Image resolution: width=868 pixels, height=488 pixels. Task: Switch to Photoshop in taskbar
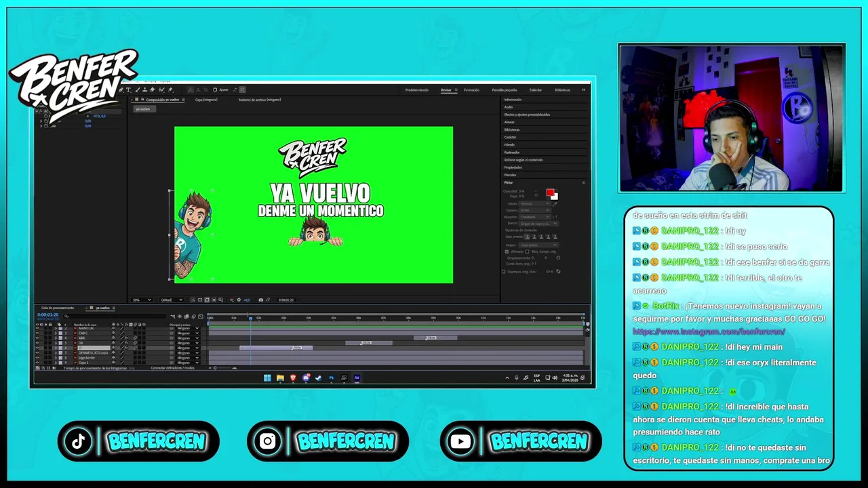[x=332, y=378]
